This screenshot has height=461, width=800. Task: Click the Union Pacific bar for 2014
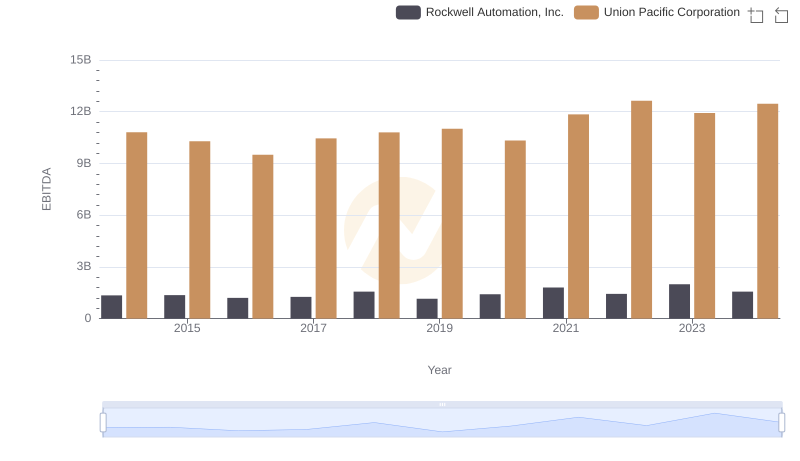137,225
